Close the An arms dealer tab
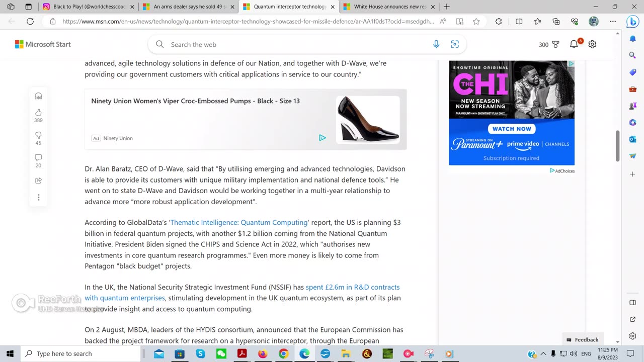 tap(232, 7)
